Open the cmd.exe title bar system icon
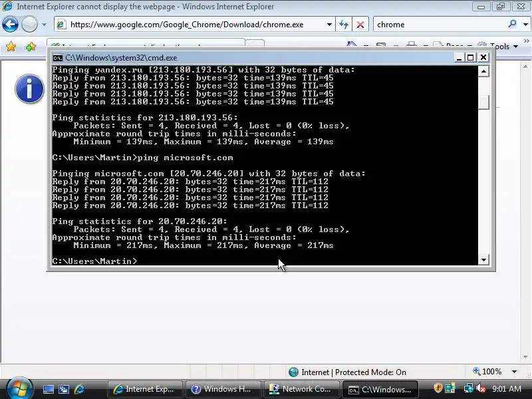 57,58
